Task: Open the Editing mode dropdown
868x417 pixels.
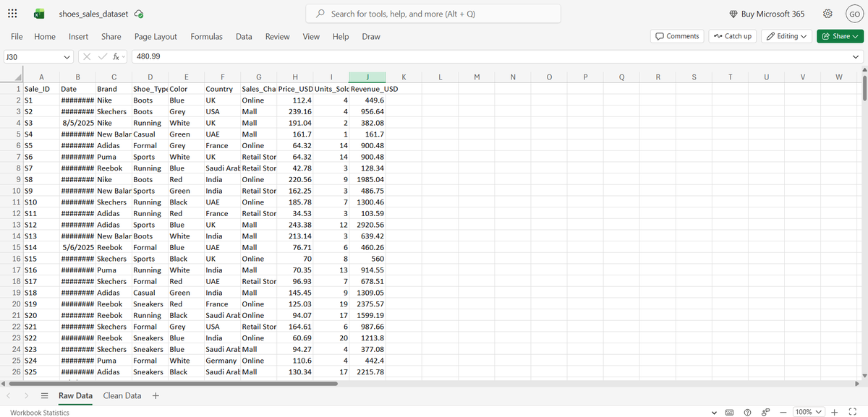Action: (787, 36)
